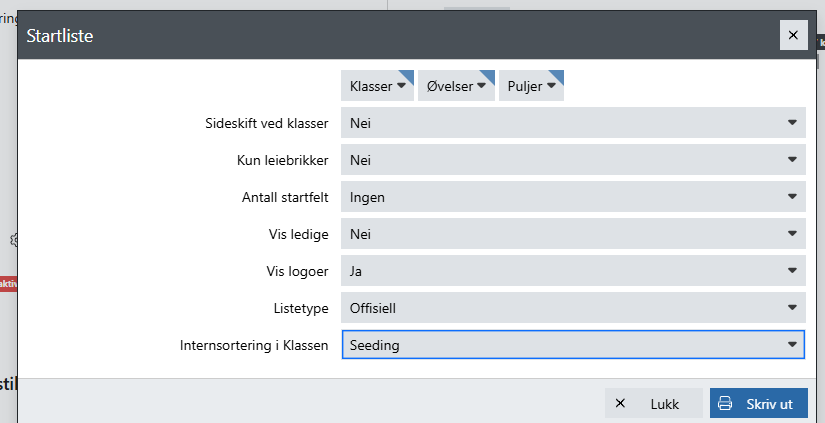Screen dimensions: 825x423
Task: Open Internsortering i Klassen Seeding dropdown
Action: point(573,345)
